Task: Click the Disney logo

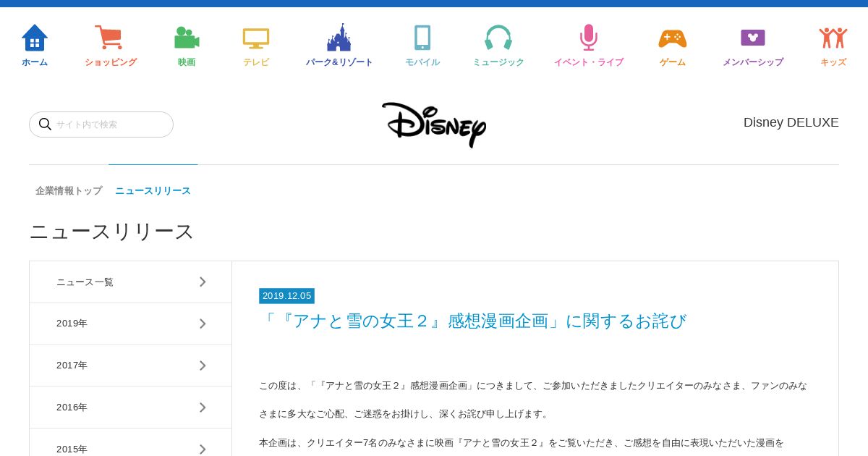Action: [x=434, y=124]
